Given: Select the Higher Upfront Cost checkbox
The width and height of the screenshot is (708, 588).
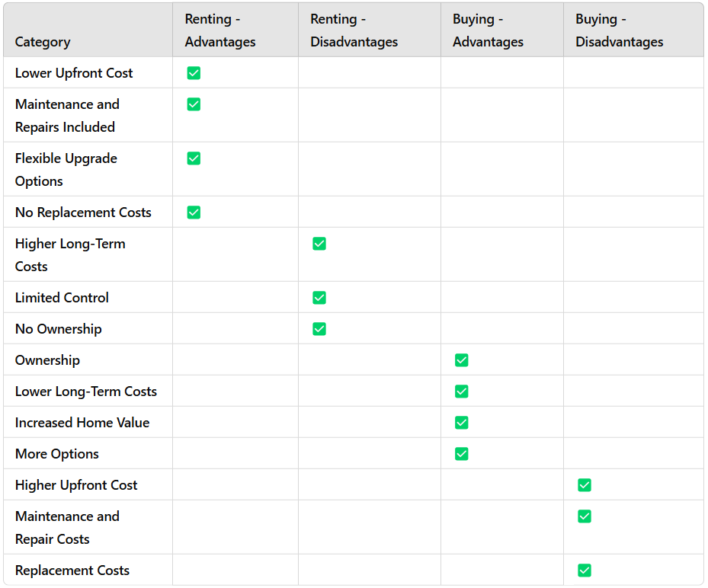Looking at the screenshot, I should (x=585, y=485).
